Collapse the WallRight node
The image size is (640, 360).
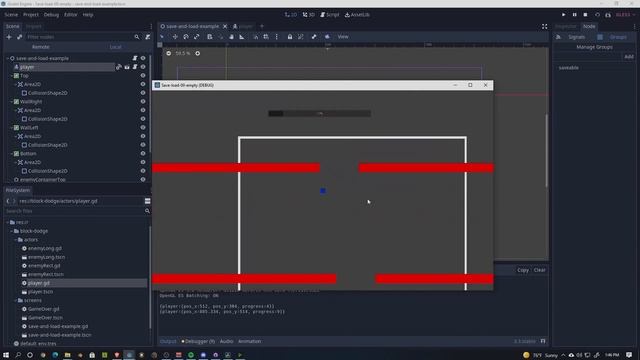11,102
